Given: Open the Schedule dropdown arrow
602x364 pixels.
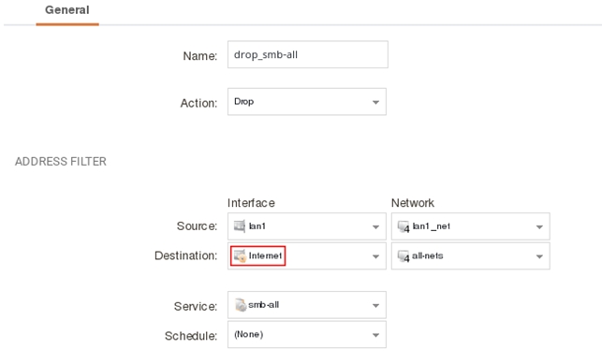Looking at the screenshot, I should click(375, 335).
